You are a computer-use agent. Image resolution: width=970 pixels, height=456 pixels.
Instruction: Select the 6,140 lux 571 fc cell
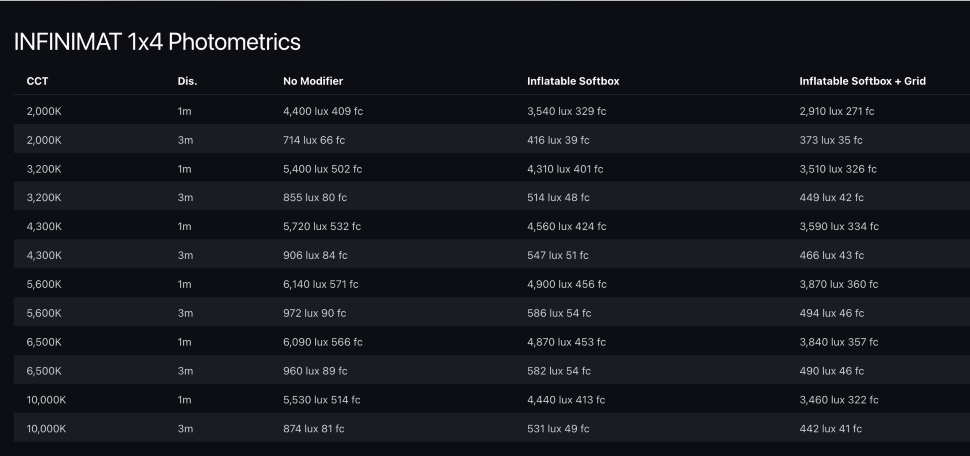pyautogui.click(x=321, y=285)
